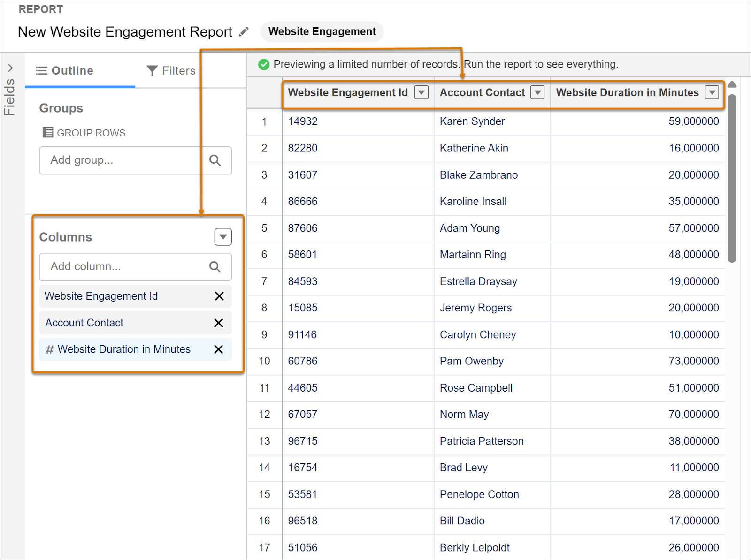Screen dimensions: 751x560
Task: Click duration value 26,000000
Action: pos(694,547)
